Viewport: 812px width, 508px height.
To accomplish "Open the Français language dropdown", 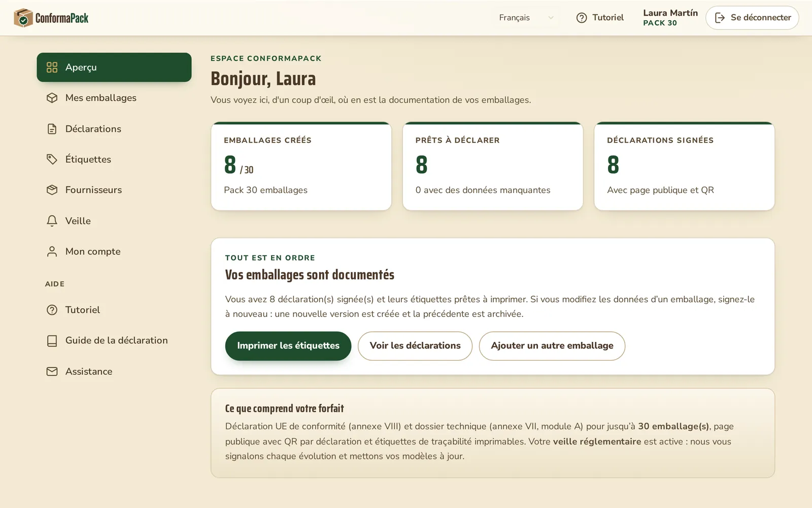I will (x=526, y=18).
